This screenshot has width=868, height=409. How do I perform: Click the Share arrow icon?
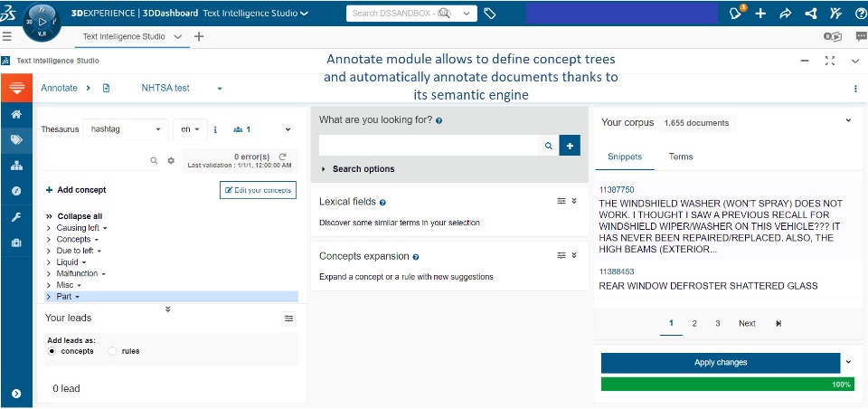coord(786,14)
